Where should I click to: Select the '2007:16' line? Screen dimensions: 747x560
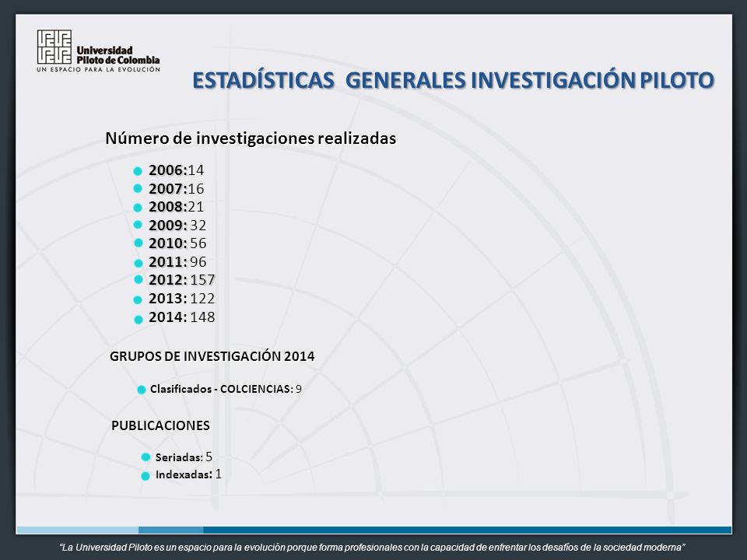[177, 188]
